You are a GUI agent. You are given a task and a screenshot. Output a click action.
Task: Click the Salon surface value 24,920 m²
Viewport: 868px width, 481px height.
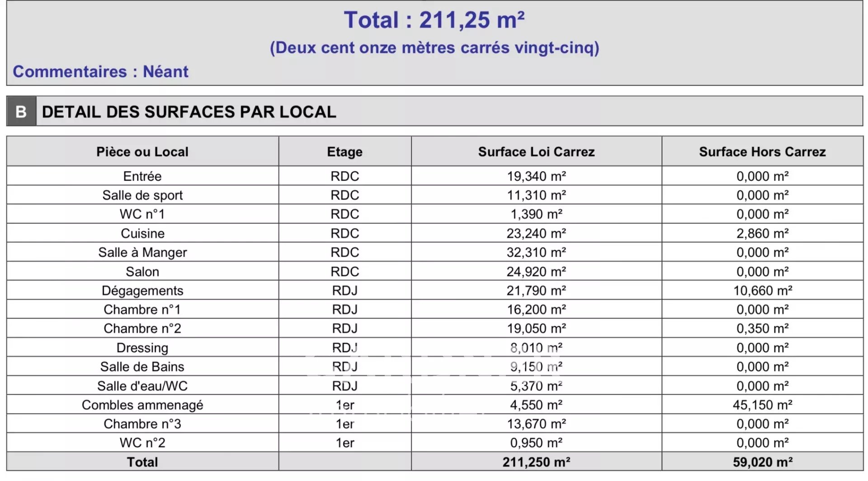(x=536, y=271)
